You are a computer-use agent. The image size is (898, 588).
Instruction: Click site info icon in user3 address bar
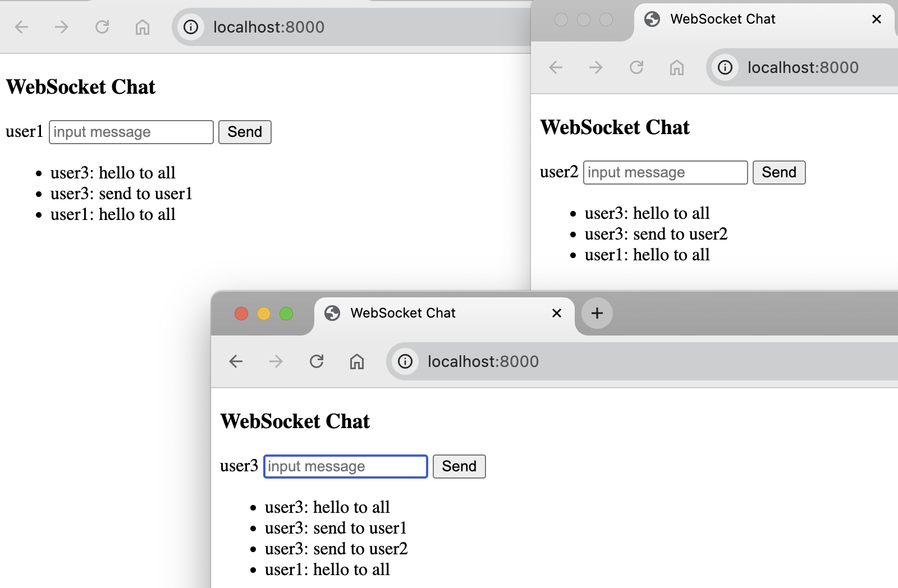[x=405, y=361]
